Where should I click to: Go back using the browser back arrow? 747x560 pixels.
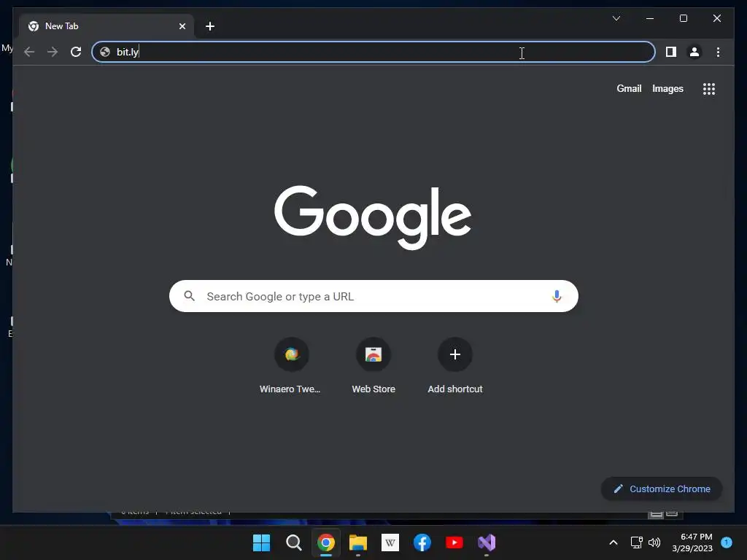(x=29, y=52)
